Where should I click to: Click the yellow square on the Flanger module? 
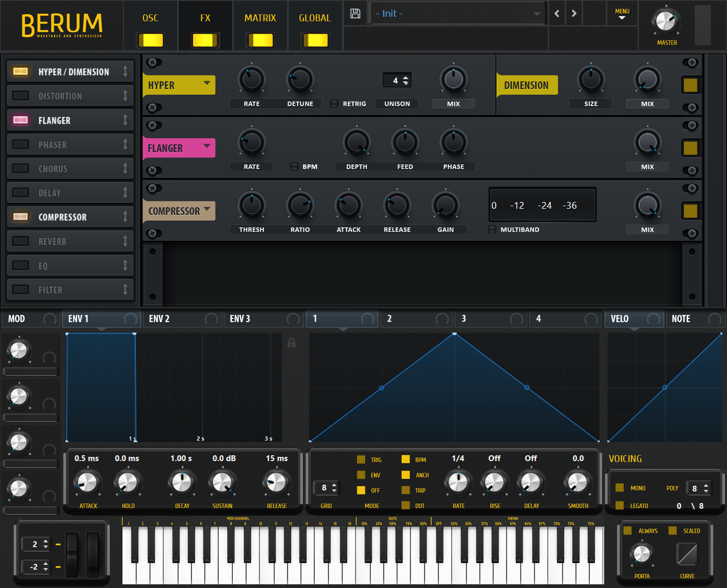(690, 148)
